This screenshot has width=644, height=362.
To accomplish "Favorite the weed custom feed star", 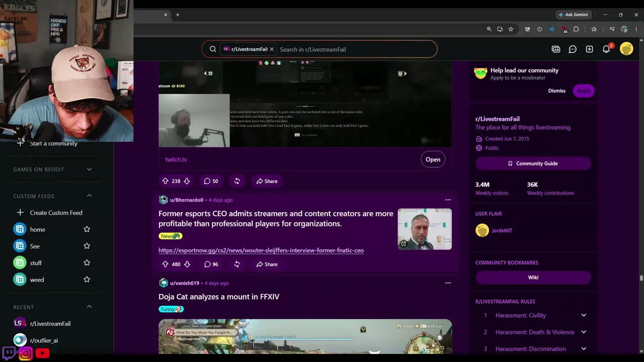I will (87, 280).
